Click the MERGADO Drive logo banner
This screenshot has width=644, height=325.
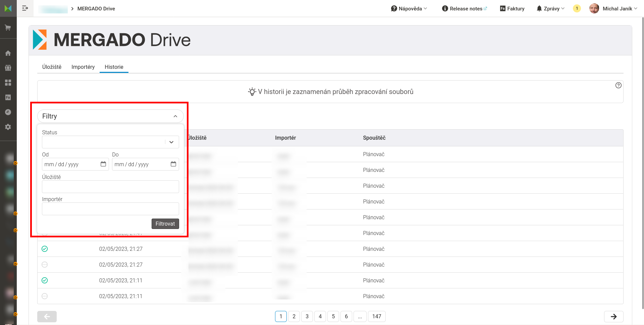112,40
